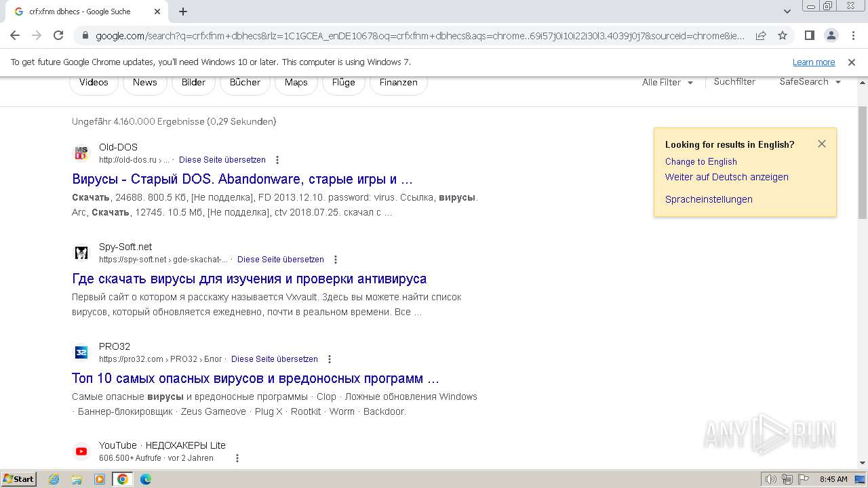Expand the Alle Filter dropdown

(x=668, y=83)
